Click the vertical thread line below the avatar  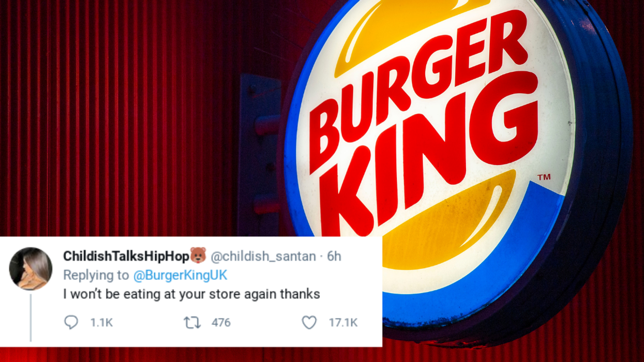tap(31, 318)
